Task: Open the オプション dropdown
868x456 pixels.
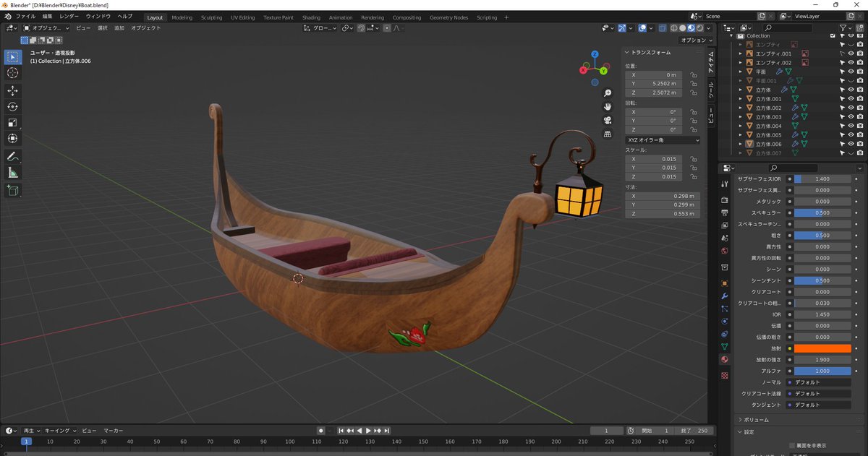Action: click(695, 40)
